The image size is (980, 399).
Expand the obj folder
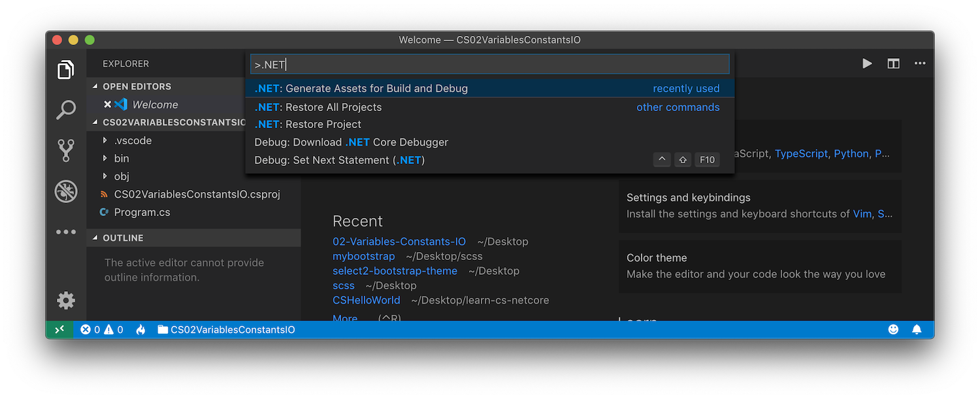coord(122,176)
